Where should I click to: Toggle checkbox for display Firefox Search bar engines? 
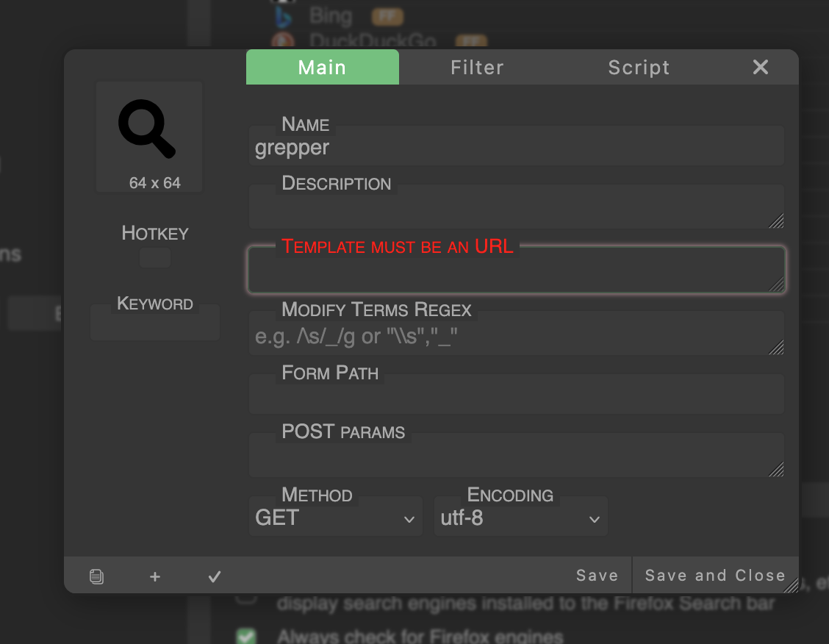click(x=246, y=597)
